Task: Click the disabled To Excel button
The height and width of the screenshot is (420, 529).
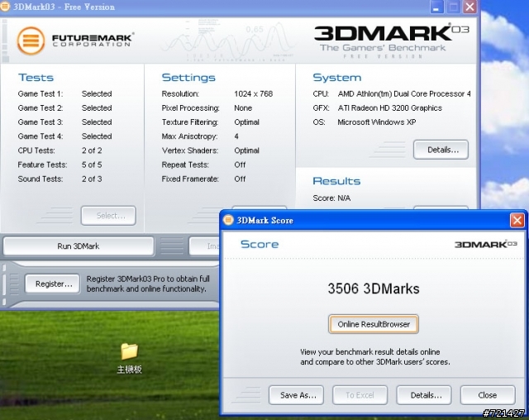Action: coord(360,395)
